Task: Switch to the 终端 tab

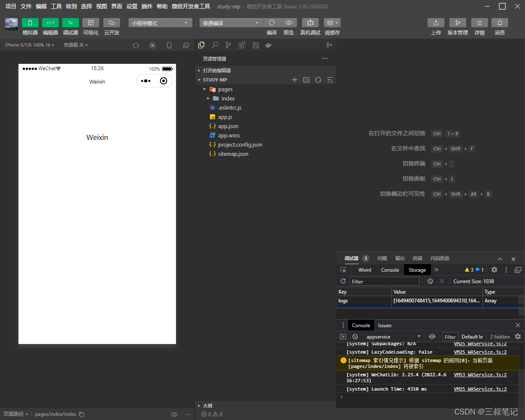Action: 417,258
